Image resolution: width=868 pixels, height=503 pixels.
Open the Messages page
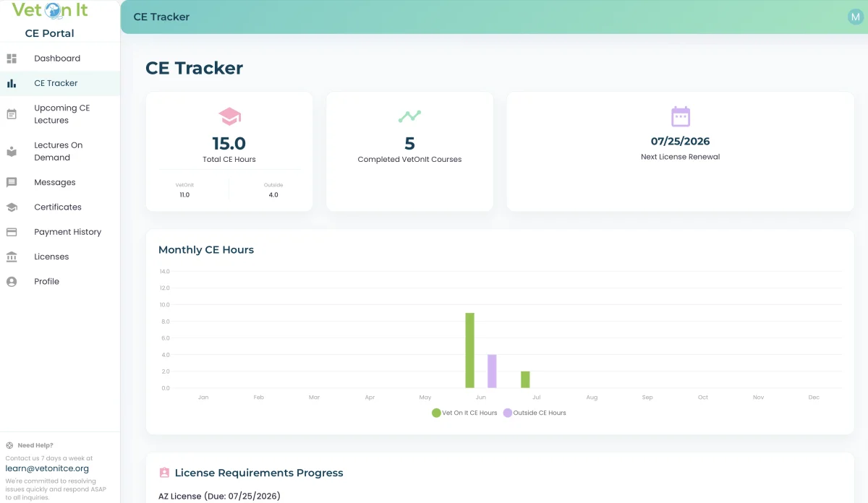(60, 182)
